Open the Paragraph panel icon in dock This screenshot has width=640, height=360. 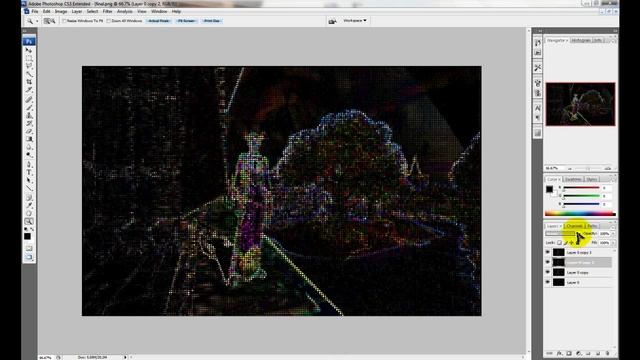pyautogui.click(x=538, y=118)
